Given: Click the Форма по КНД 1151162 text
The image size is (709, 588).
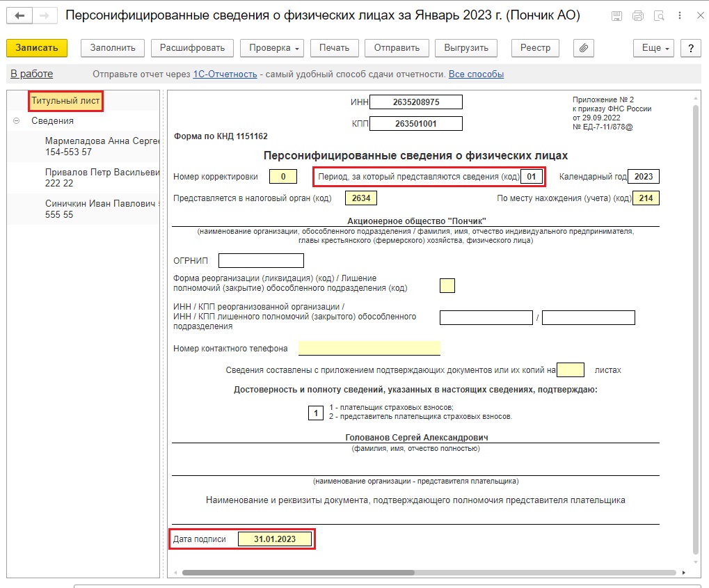Looking at the screenshot, I should coord(221,136).
